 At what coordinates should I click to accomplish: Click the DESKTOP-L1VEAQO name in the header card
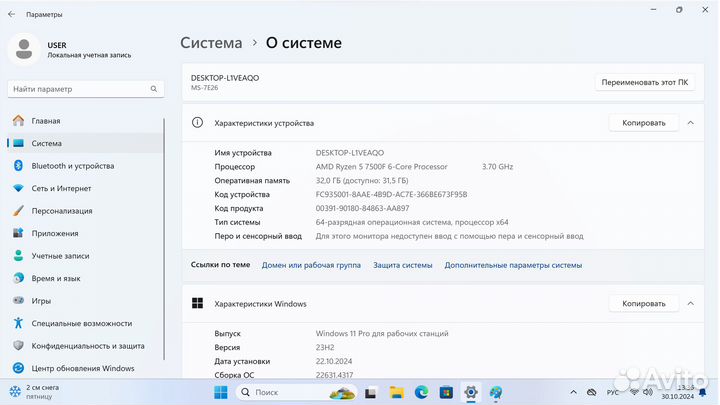coord(225,78)
